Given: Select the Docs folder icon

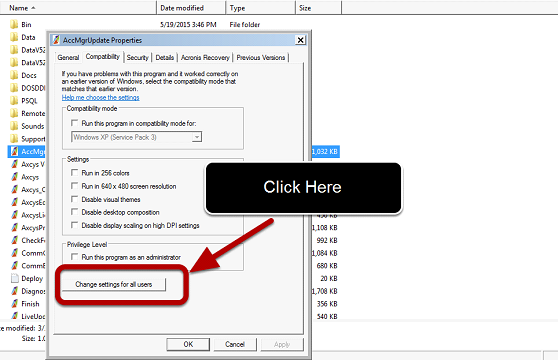Looking at the screenshot, I should click(14, 75).
